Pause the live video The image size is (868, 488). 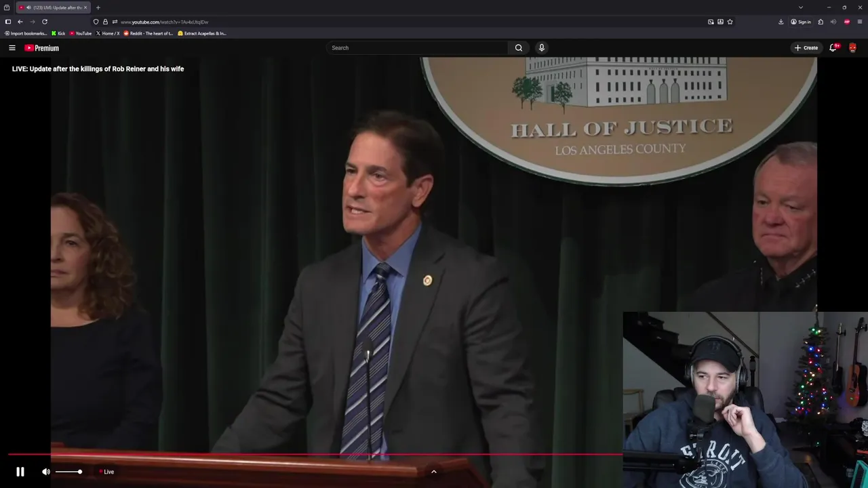click(x=20, y=472)
